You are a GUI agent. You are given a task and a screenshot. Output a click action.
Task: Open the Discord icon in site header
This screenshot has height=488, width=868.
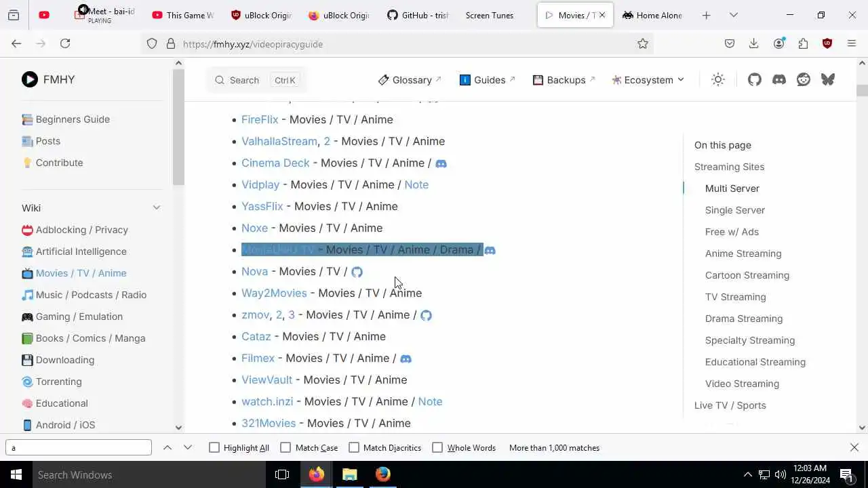pos(779,79)
